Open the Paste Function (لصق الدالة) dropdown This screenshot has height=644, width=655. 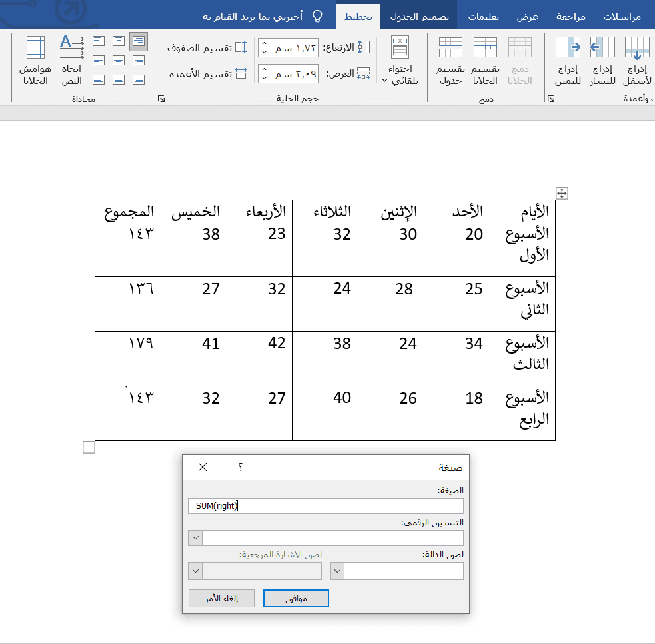337,571
